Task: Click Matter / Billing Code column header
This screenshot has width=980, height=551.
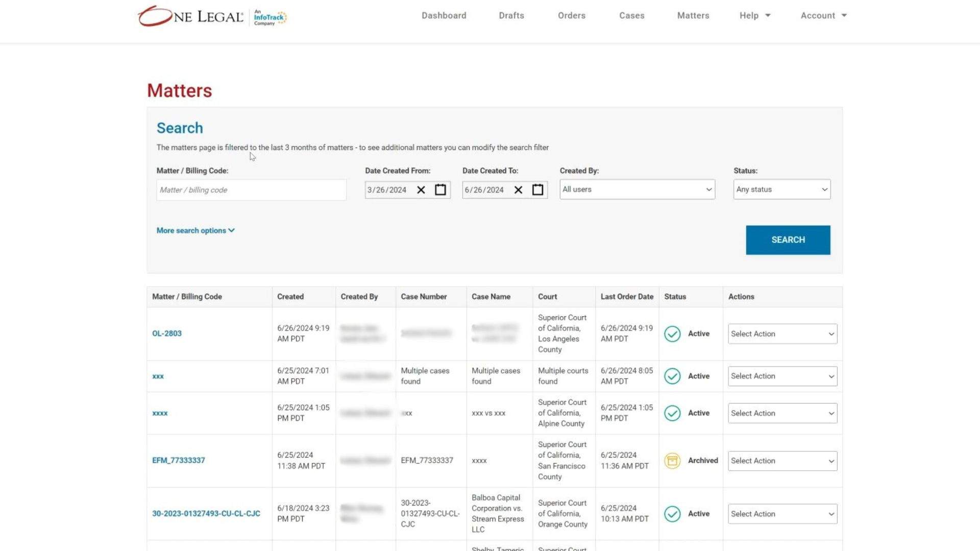Action: pos(187,297)
